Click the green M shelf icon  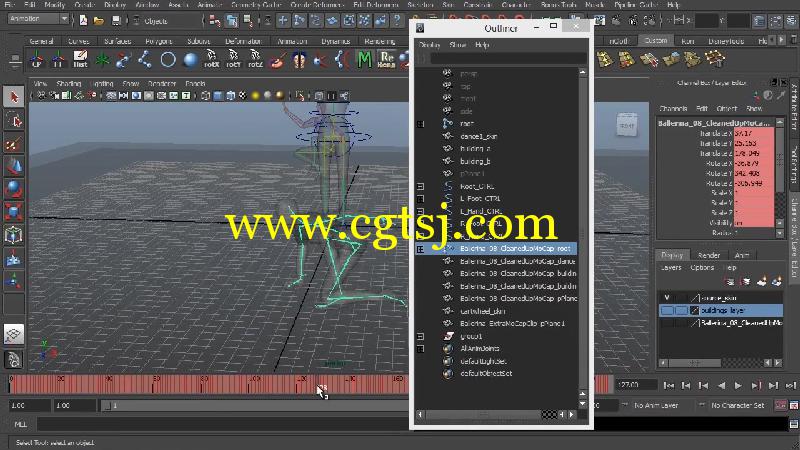click(x=364, y=60)
